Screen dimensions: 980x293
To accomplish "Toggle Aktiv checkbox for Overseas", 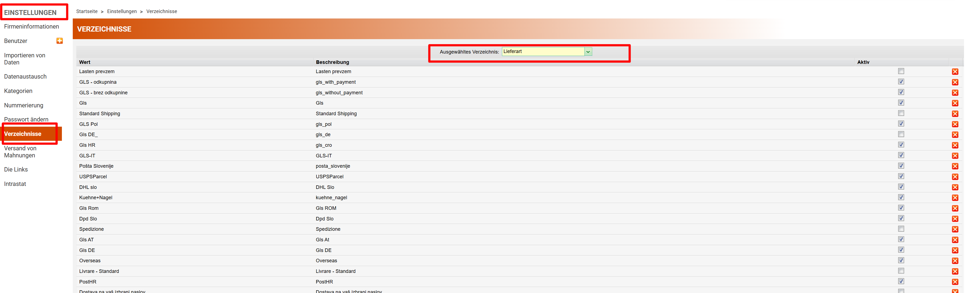I will click(x=901, y=260).
